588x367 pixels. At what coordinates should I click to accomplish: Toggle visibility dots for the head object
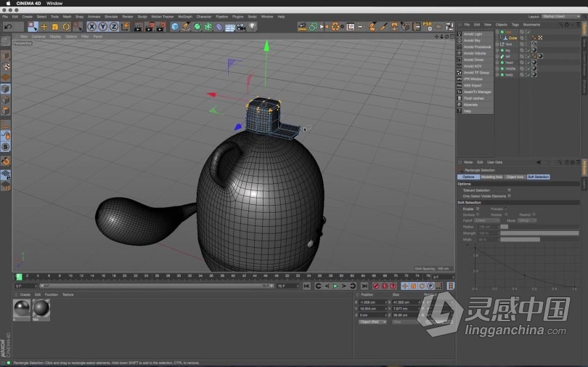pos(526,62)
